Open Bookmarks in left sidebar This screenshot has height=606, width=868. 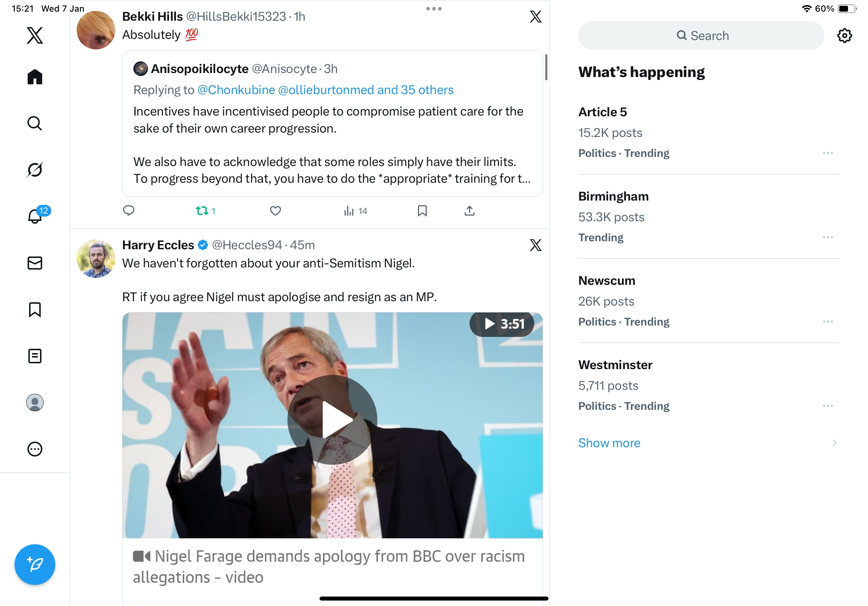pos(35,310)
